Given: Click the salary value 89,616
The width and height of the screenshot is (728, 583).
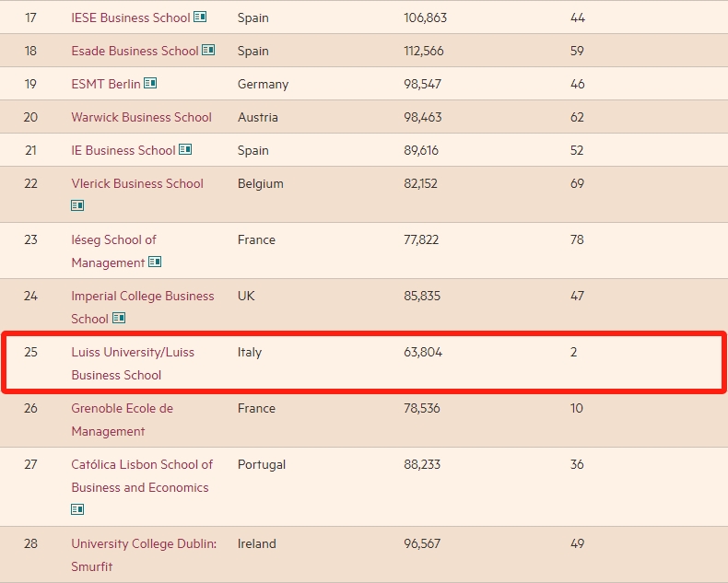Looking at the screenshot, I should pos(421,150).
